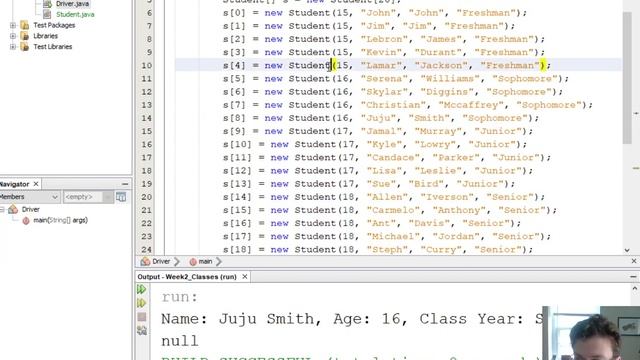Click the Driver.java file icon in the project tree
Screen dimensions: 640x360
(x=47, y=4)
